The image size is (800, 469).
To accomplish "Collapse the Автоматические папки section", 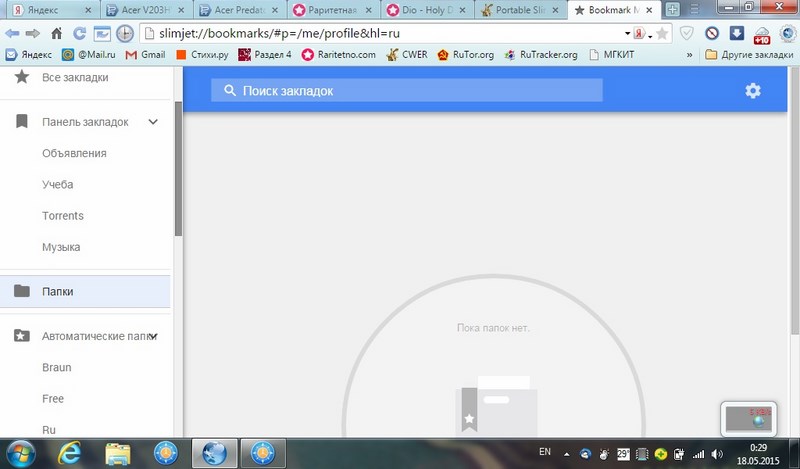I will (x=153, y=337).
